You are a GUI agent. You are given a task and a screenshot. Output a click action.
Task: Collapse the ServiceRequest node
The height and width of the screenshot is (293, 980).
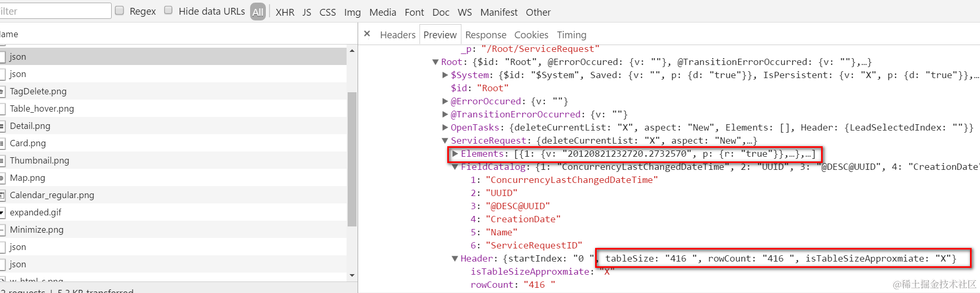point(445,140)
